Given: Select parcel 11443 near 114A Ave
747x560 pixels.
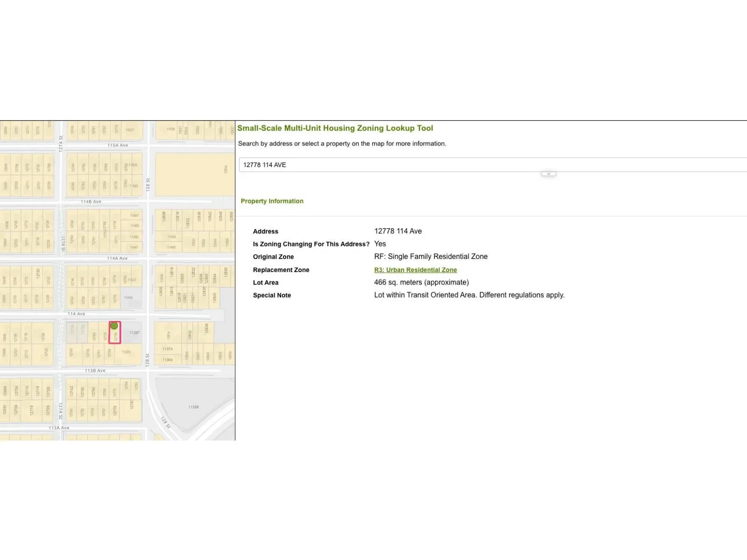Looking at the screenshot, I should tap(171, 247).
